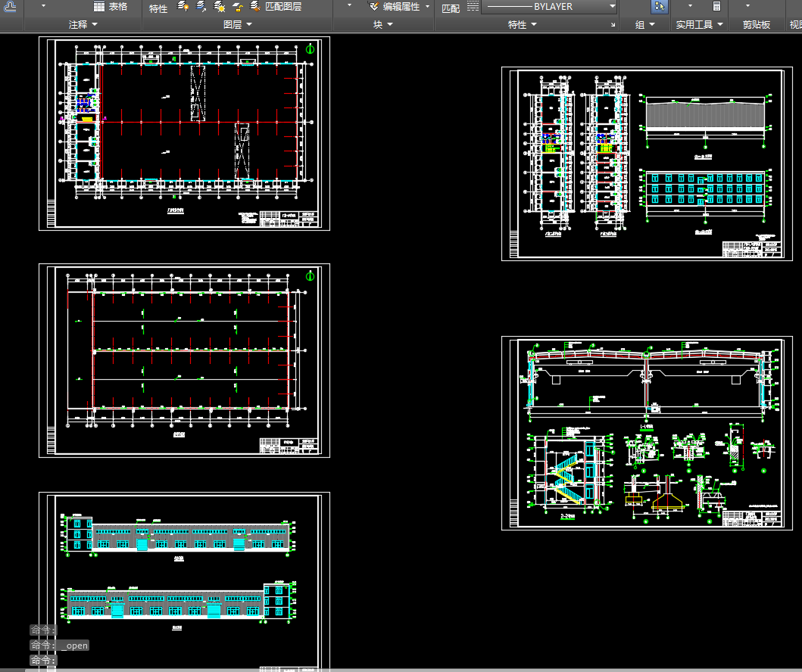Image resolution: width=802 pixels, height=672 pixels.
Task: Open the Properties panel dialog launcher arrow
Action: tap(613, 26)
